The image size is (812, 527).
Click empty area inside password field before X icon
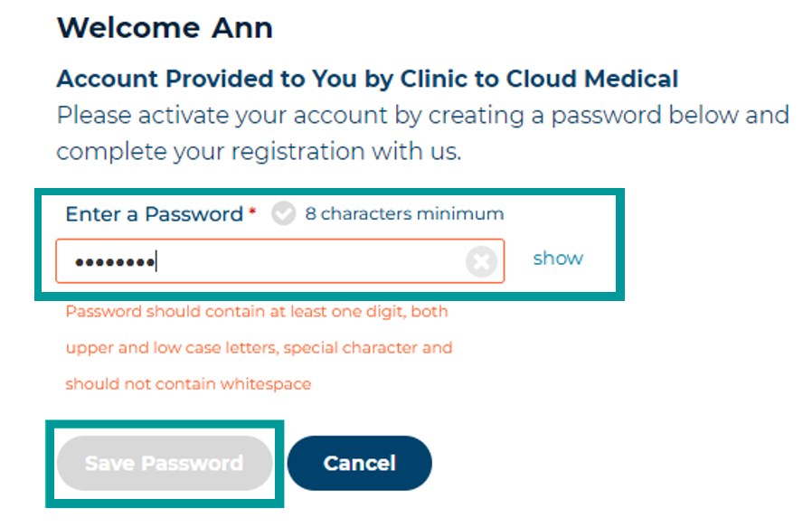pos(311,261)
